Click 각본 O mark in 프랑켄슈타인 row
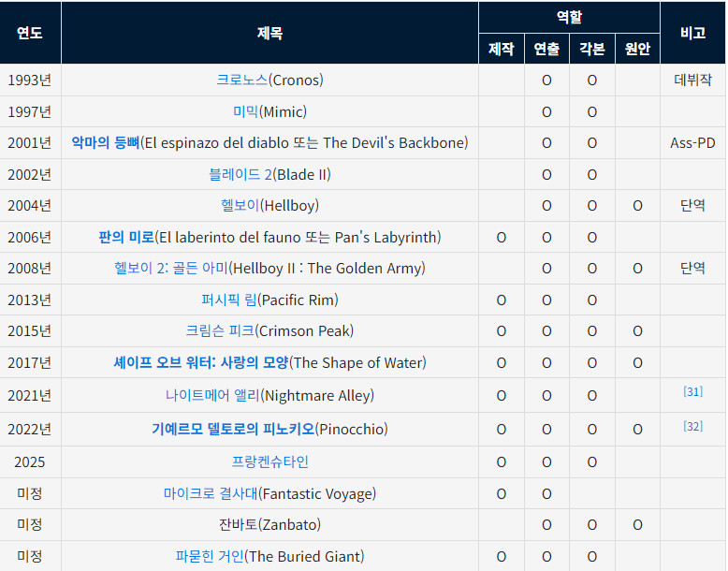This screenshot has width=728, height=571. click(592, 461)
